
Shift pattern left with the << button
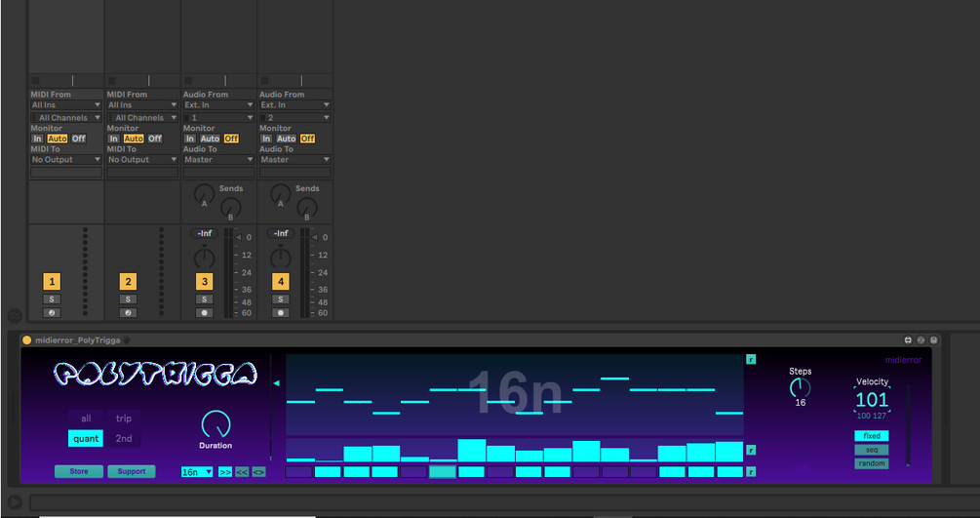[242, 472]
